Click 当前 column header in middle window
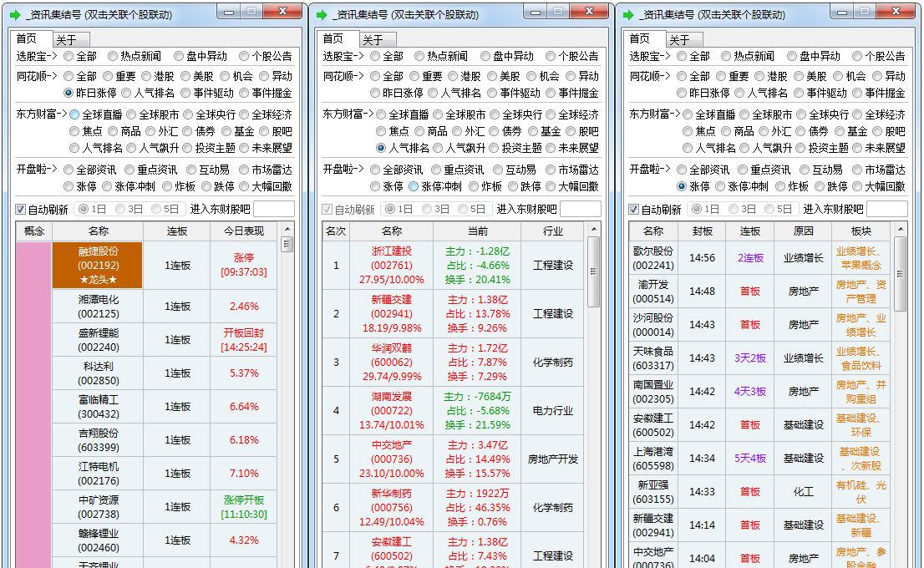The width and height of the screenshot is (924, 568). coord(478,231)
